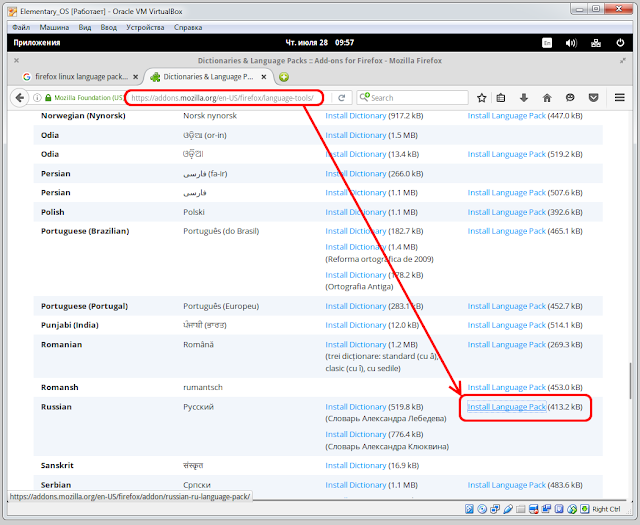Close the Dictionaries & Language Packs tab
640x525 pixels.
tap(264, 77)
